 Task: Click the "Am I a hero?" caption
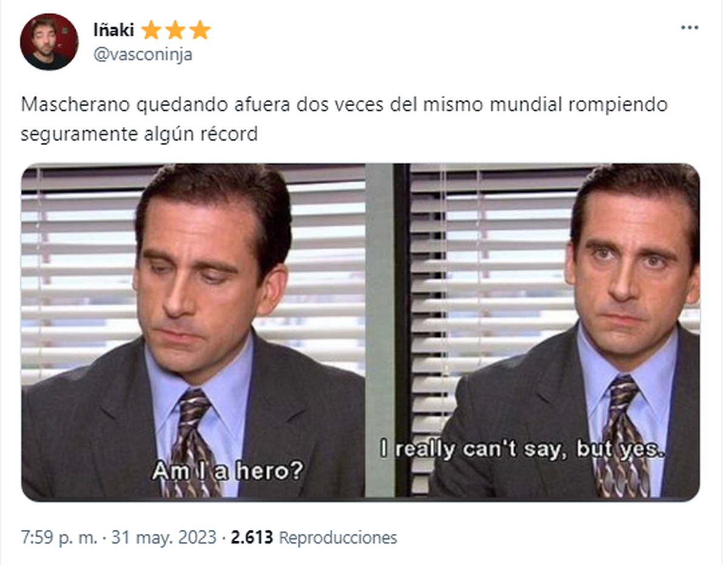pos(227,471)
